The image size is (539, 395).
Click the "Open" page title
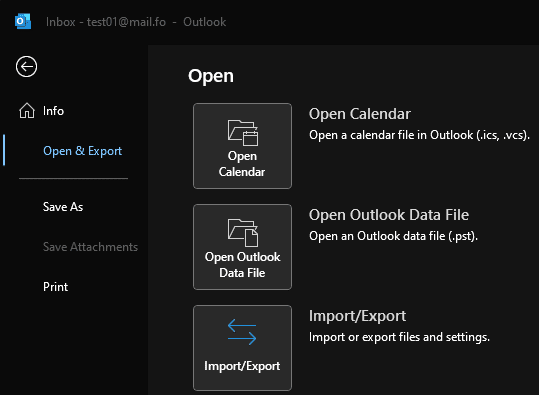pyautogui.click(x=211, y=76)
